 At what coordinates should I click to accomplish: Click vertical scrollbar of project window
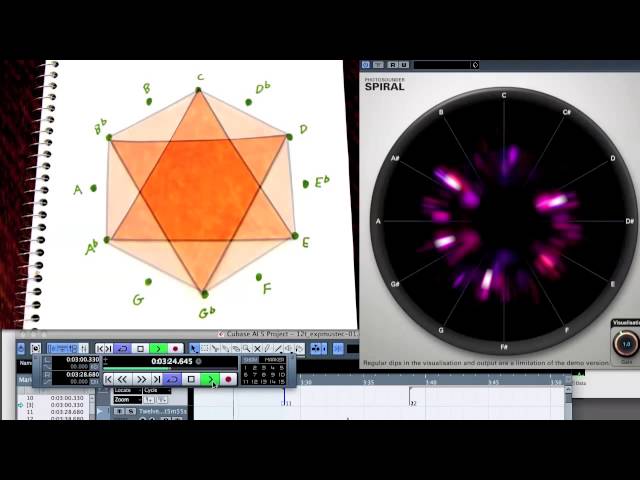[568, 403]
